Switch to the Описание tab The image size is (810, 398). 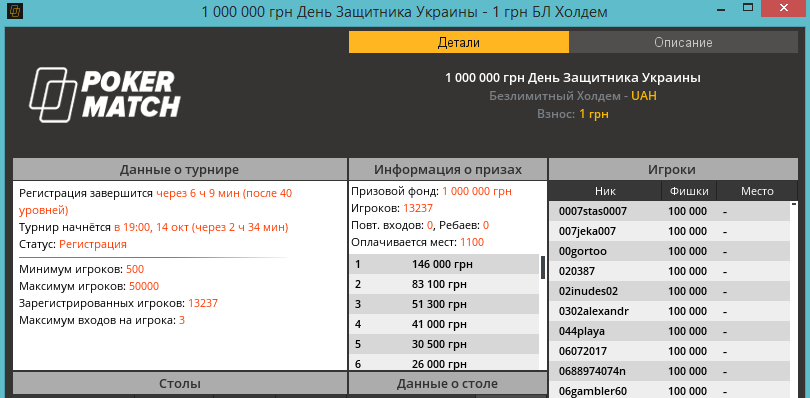click(683, 42)
